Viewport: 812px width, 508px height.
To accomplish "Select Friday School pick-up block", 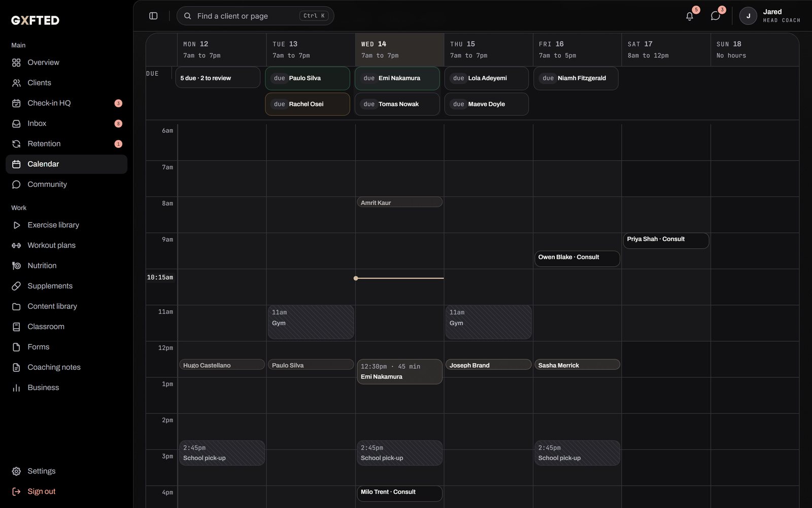I will pyautogui.click(x=577, y=453).
